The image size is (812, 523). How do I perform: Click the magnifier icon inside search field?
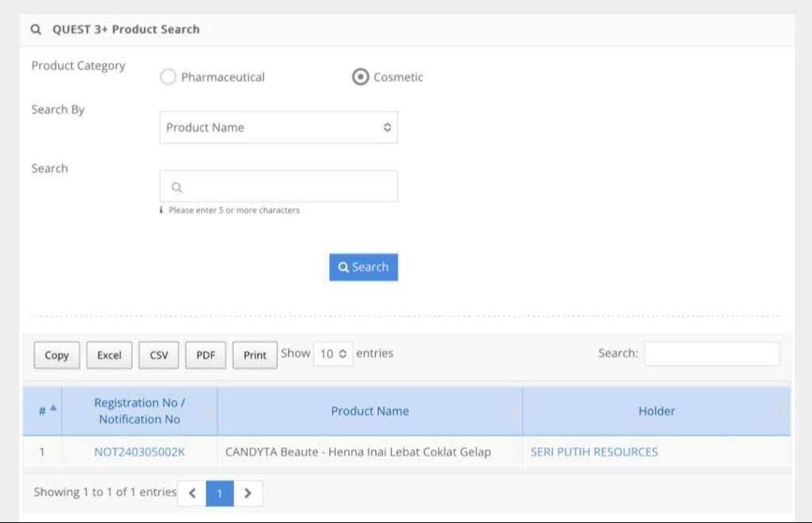click(177, 187)
